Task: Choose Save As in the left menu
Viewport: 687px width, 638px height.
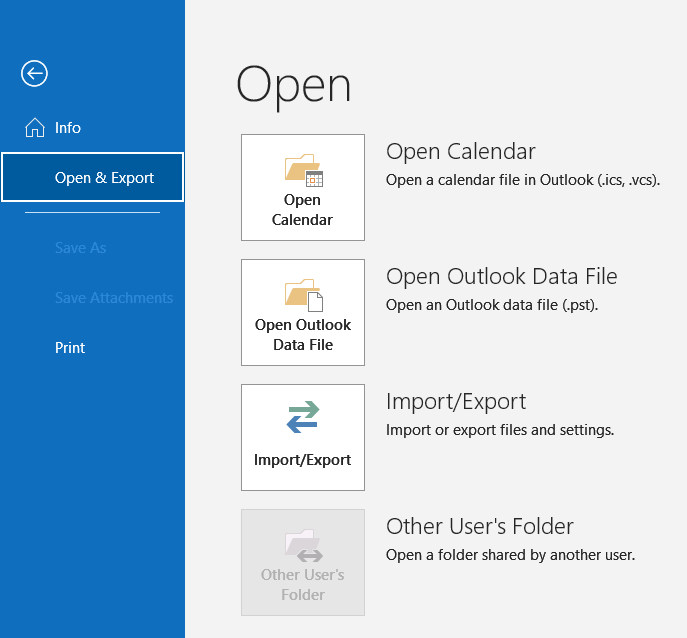Action: pyautogui.click(x=81, y=248)
